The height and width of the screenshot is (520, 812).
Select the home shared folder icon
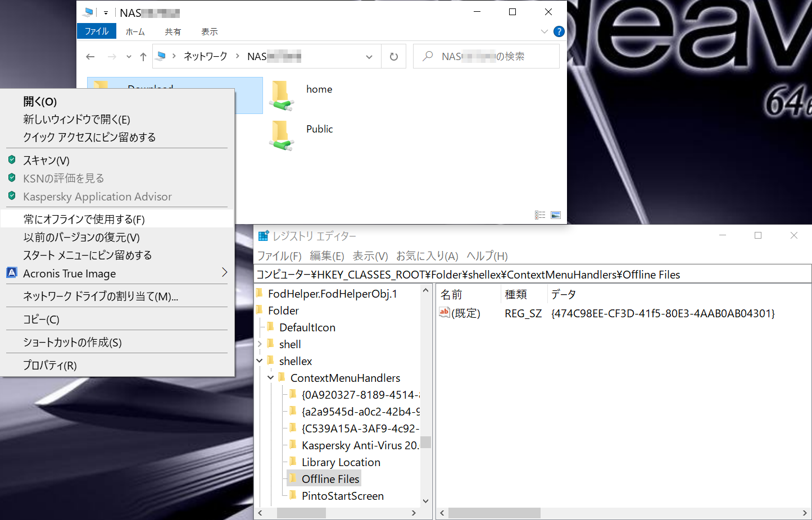(281, 95)
